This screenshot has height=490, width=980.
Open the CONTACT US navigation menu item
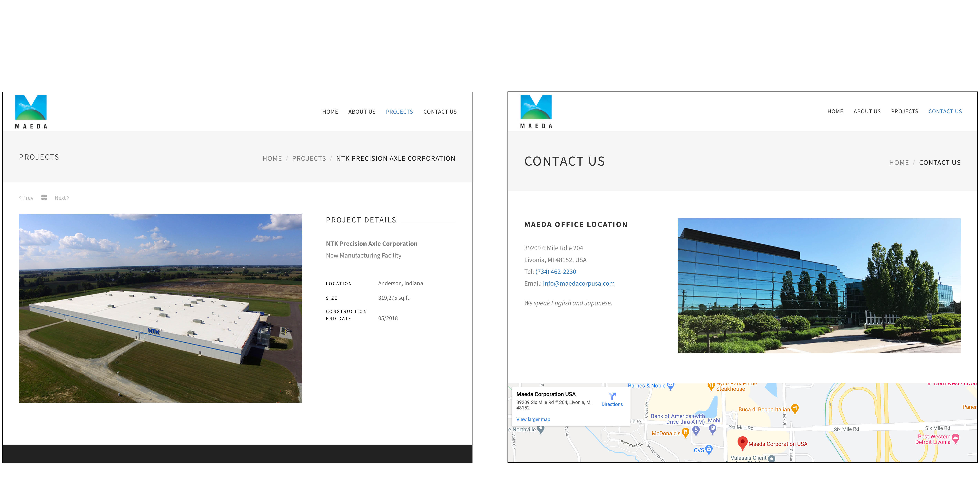[x=945, y=112]
